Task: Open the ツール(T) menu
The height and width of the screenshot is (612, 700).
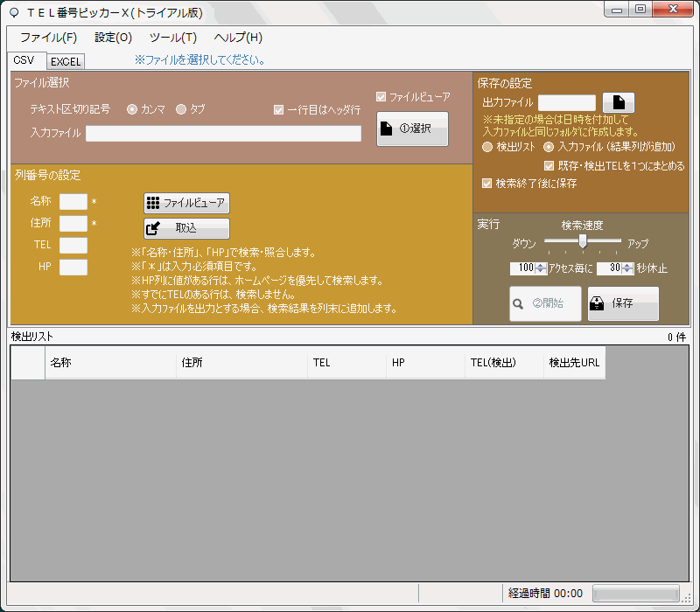Action: [173, 38]
